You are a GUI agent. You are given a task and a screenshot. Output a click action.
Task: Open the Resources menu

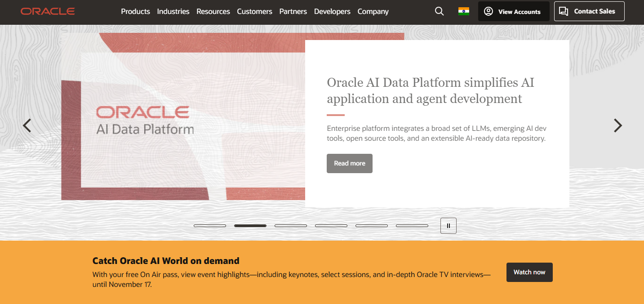point(213,11)
